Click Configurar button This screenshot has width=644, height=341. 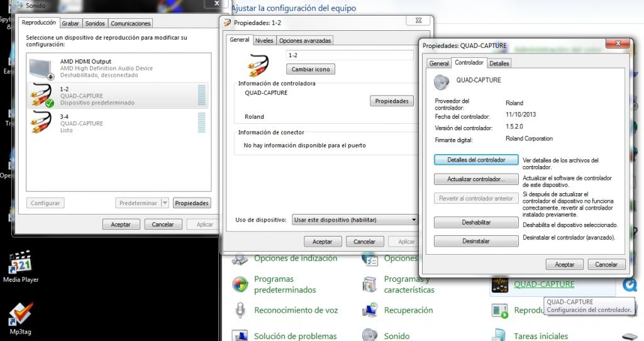coord(45,203)
